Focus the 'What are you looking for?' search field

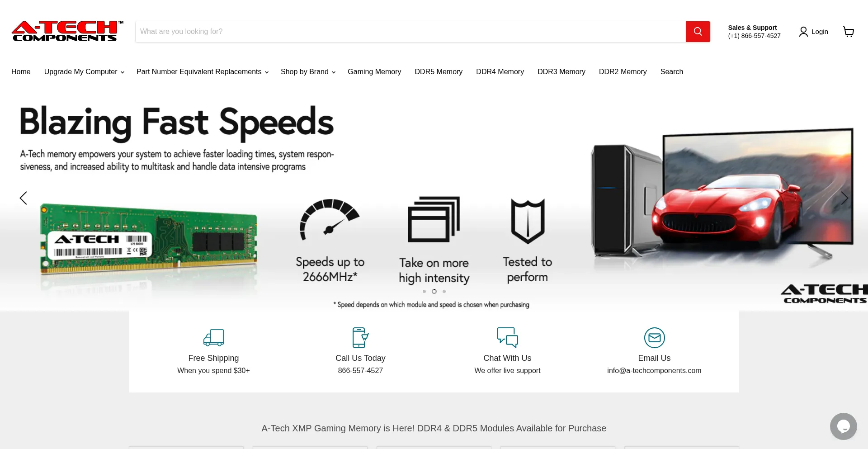point(410,32)
